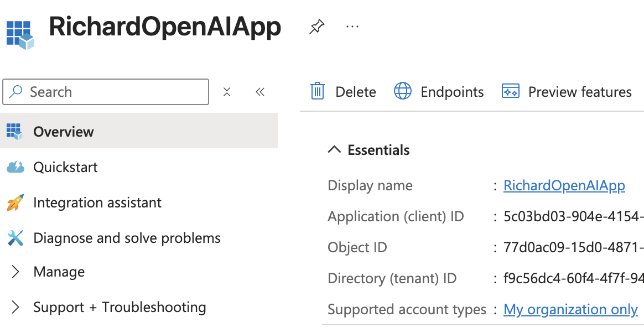Click the Directory (tenant) ID value
The height and width of the screenshot is (333, 644).
tap(573, 279)
